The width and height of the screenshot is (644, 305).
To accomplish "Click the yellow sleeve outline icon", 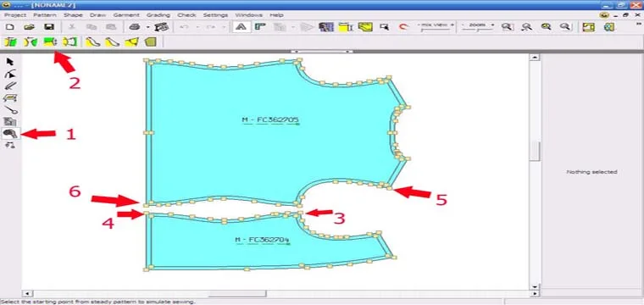I will click(x=69, y=42).
